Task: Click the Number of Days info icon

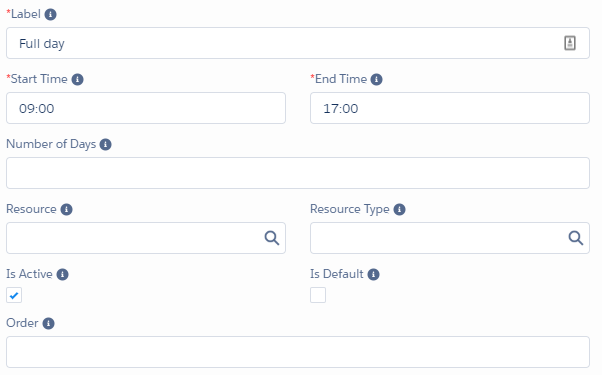Action: (106, 144)
